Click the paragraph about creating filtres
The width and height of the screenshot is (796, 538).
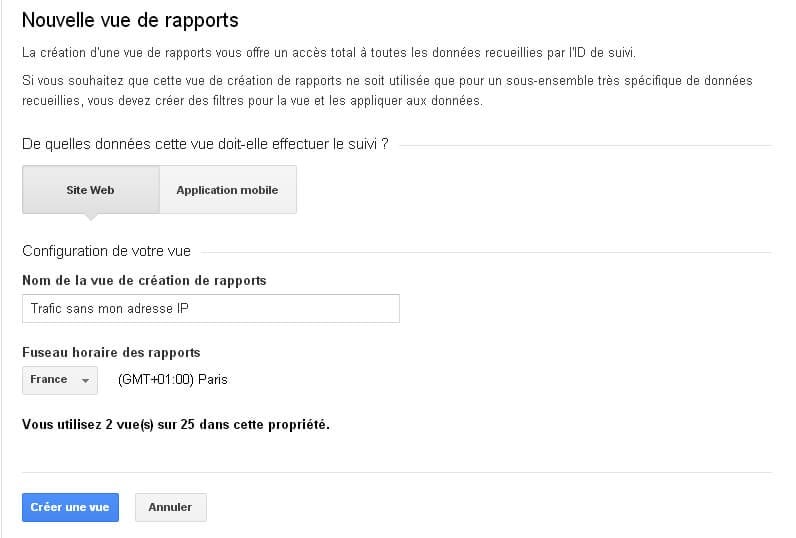point(387,90)
